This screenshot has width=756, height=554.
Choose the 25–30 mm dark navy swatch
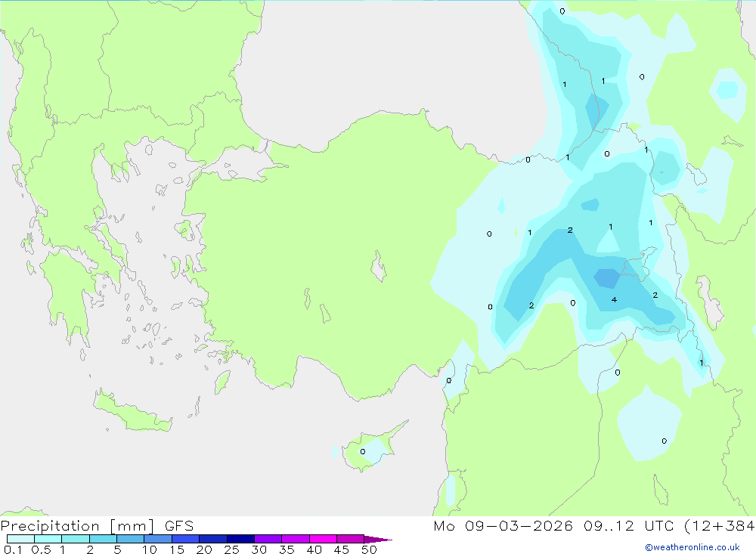point(240,539)
